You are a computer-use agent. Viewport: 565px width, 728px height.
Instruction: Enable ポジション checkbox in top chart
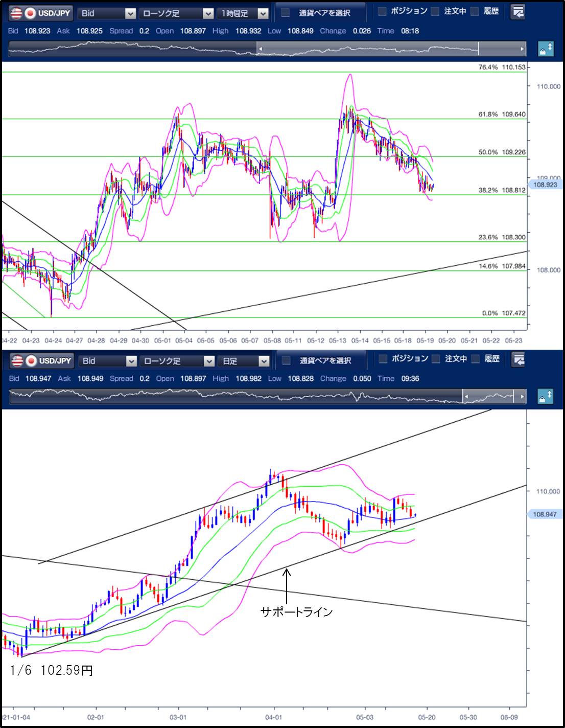point(382,11)
